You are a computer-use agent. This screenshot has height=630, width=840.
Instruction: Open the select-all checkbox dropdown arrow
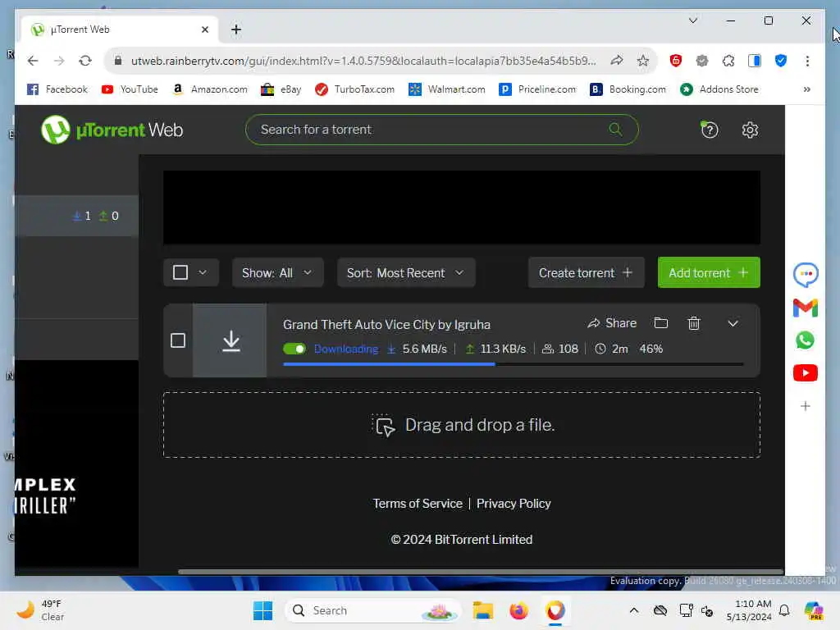(203, 272)
